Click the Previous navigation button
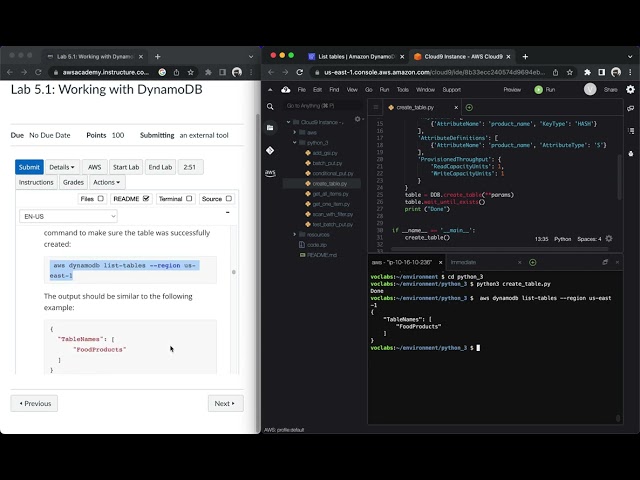Screen dimensions: 640x480 (x=34, y=403)
